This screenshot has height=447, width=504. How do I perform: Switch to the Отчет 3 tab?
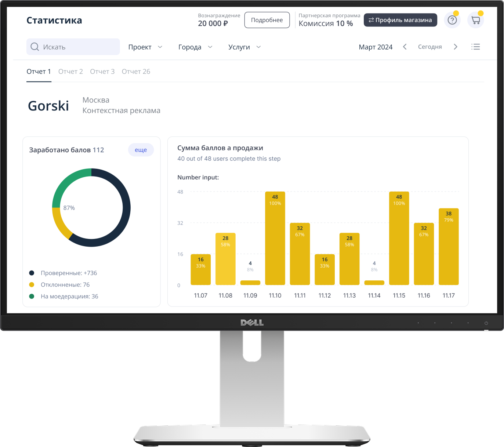pos(102,72)
